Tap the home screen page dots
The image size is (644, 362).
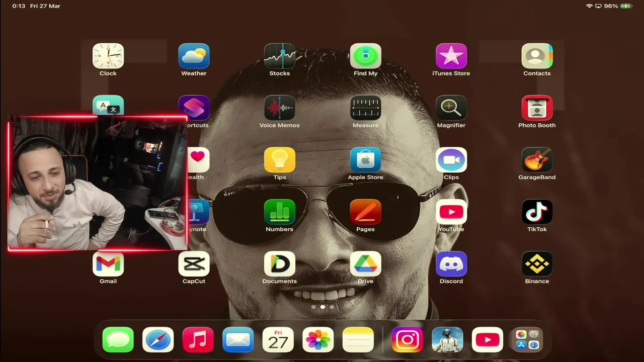point(323,307)
